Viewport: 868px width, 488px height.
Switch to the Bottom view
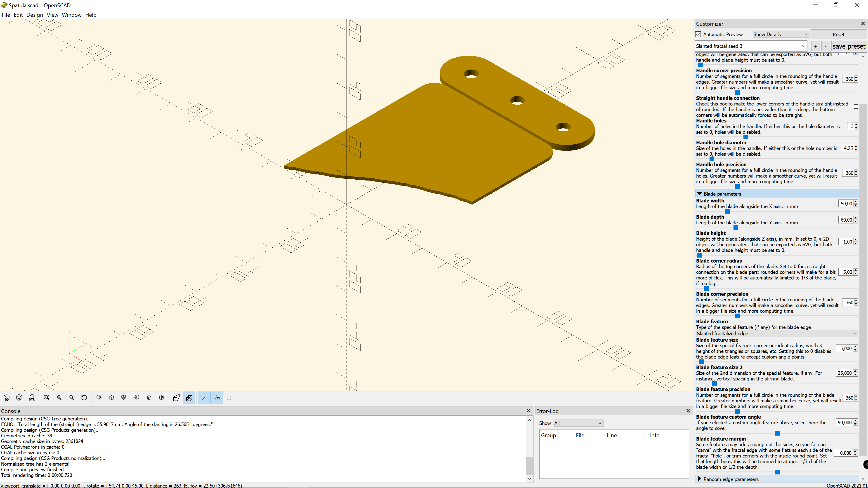click(124, 398)
